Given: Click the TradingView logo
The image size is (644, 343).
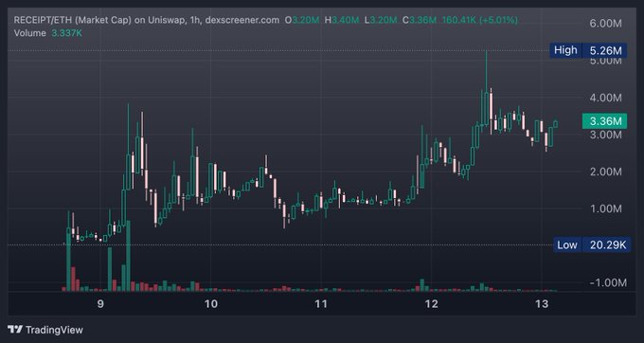Looking at the screenshot, I should 15,330.
